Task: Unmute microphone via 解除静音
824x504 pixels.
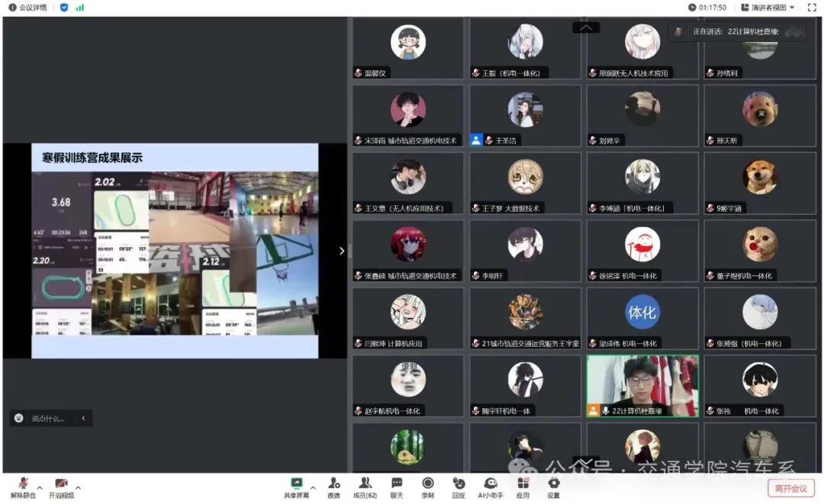Action: [x=24, y=483]
